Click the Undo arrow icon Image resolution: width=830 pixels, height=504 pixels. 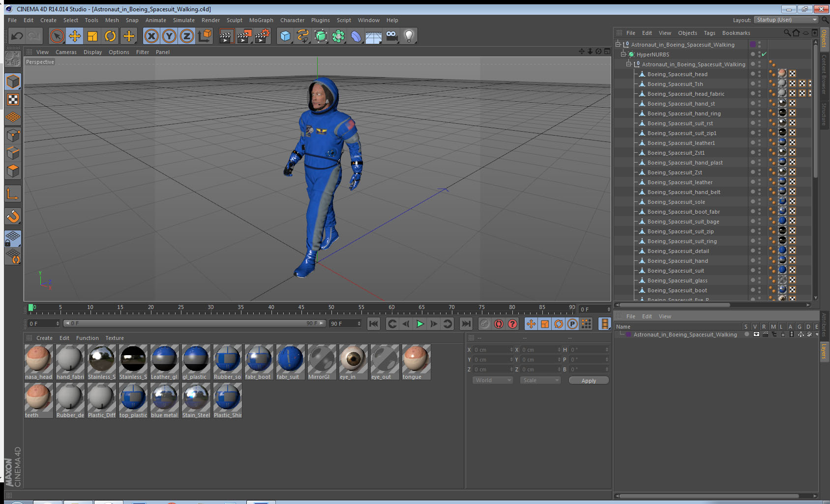[17, 36]
